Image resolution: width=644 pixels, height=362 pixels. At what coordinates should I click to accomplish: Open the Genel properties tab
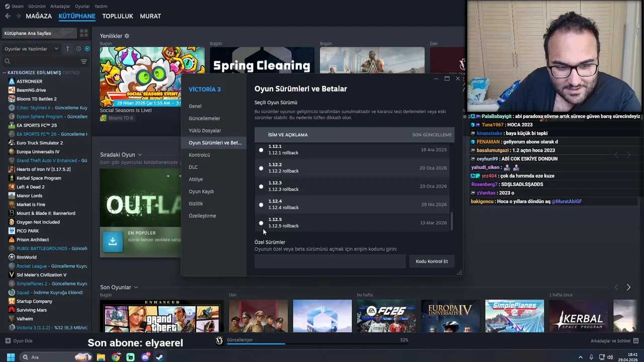[x=195, y=106]
